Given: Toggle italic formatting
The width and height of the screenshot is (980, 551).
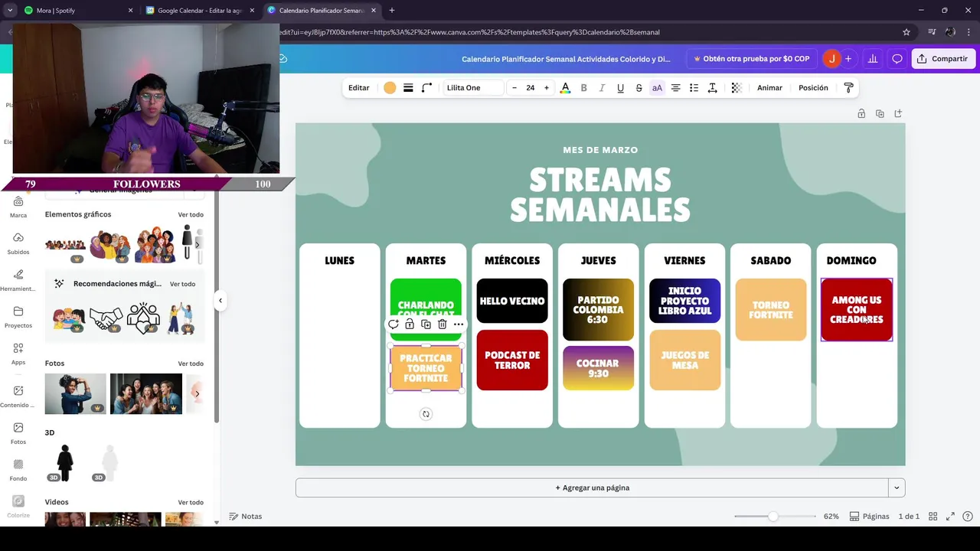Looking at the screenshot, I should [602, 88].
